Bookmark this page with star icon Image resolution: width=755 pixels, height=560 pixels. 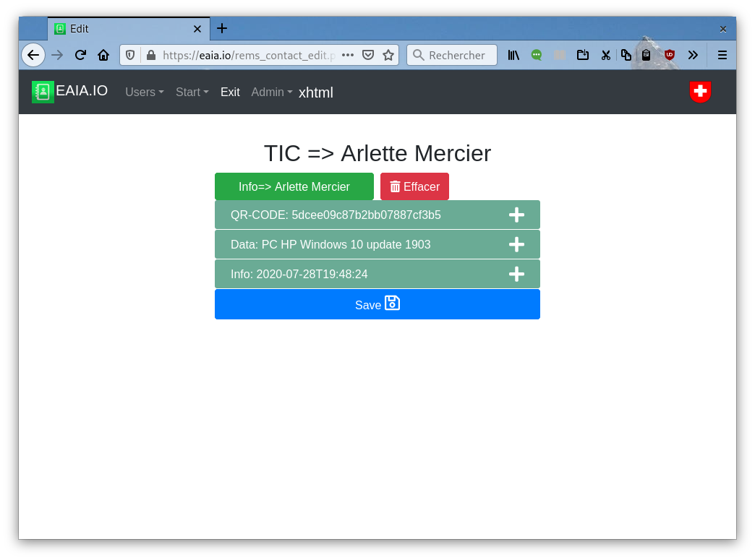coord(388,55)
